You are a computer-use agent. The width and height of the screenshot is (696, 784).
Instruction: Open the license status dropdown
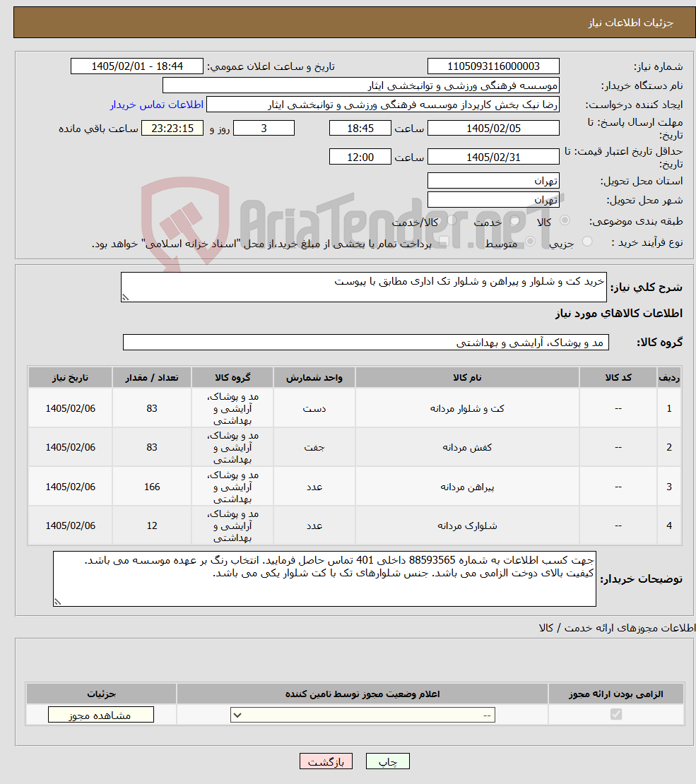362,715
